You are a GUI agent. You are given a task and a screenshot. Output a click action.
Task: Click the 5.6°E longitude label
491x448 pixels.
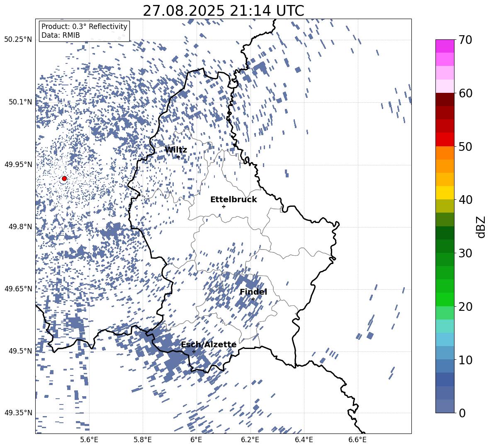tap(89, 440)
